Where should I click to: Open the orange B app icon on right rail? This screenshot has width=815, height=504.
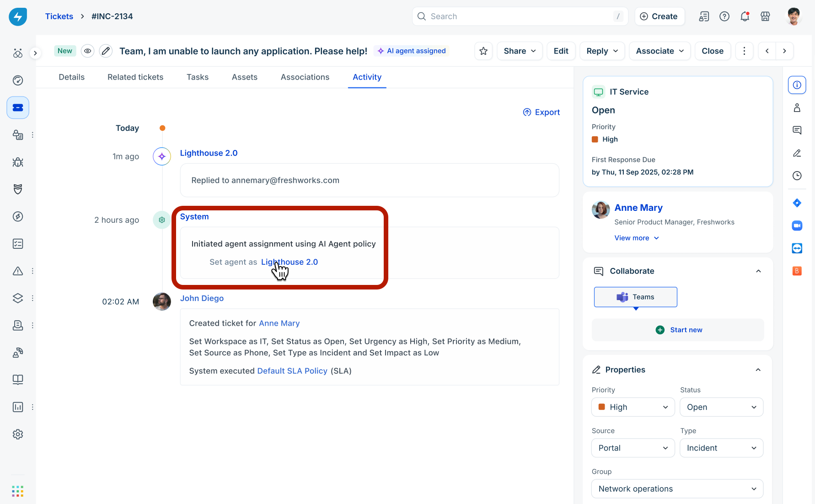[x=797, y=271]
